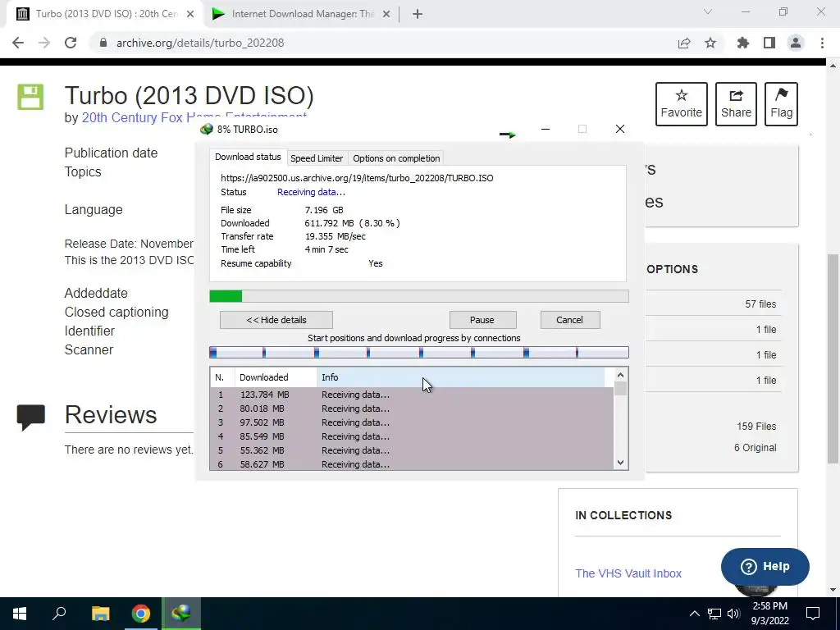Click the black Reviews speech bubble icon
Screen dimensions: 840x630
[30, 418]
